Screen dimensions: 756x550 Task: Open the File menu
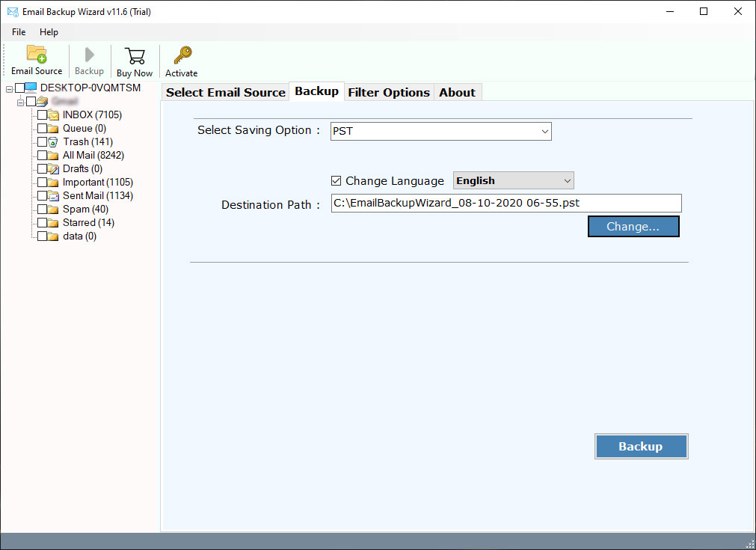click(x=19, y=32)
